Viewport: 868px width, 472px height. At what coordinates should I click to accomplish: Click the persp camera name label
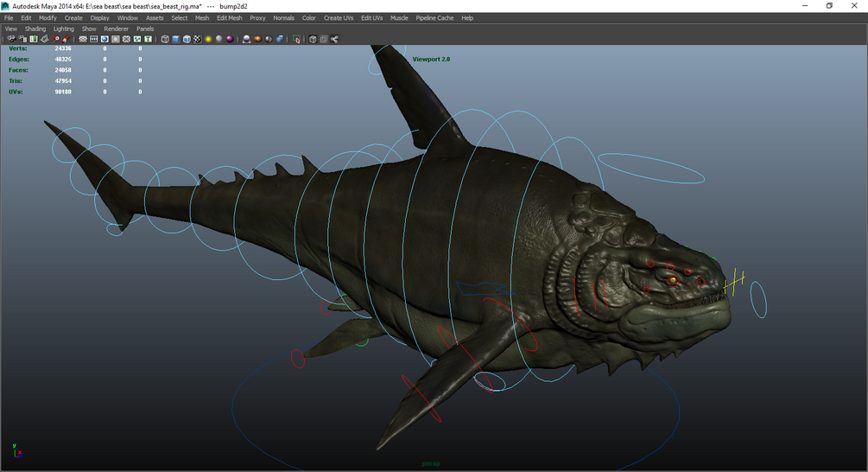click(431, 464)
